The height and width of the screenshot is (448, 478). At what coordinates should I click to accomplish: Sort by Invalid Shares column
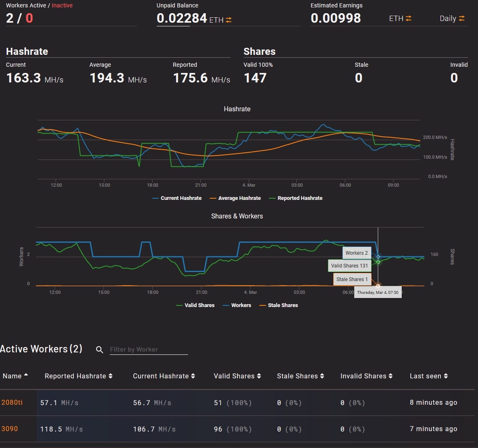pos(366,376)
